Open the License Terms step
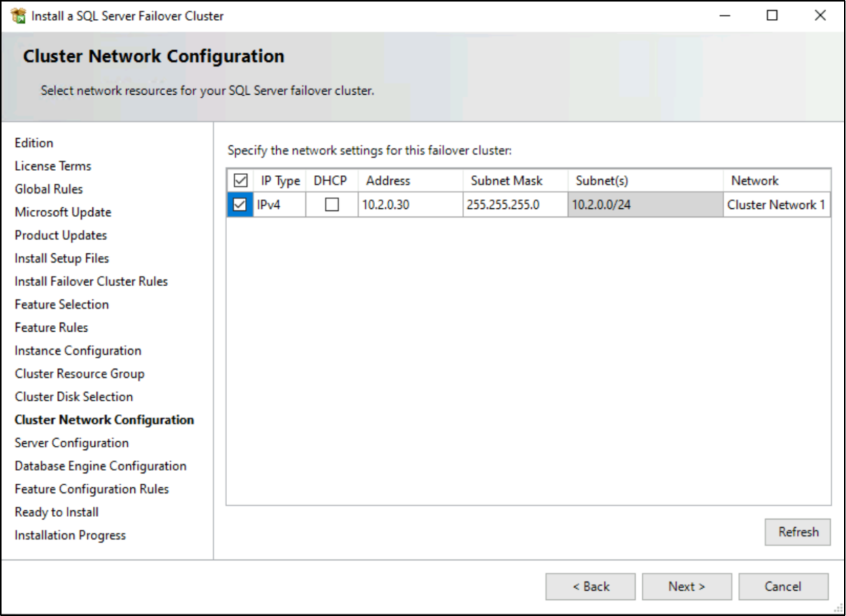This screenshot has width=846, height=616. pos(53,166)
